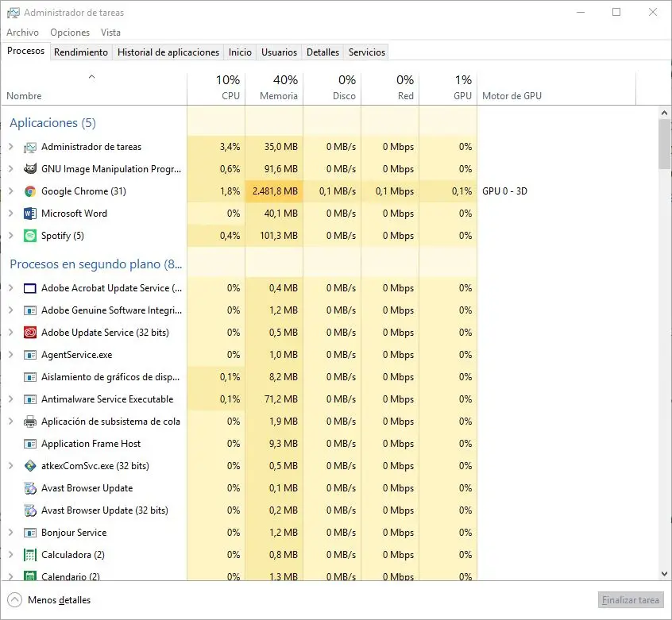Expand the Bonjour Service row
Image resolution: width=672 pixels, height=620 pixels.
[x=10, y=533]
